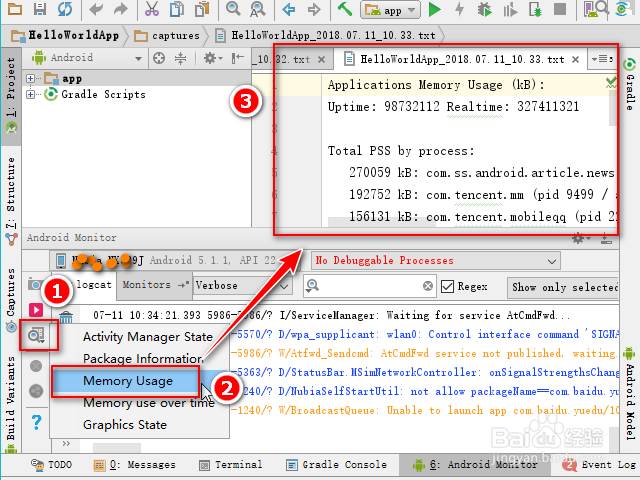Navigate Back with the blue left arrow
The image size is (640, 480).
(289, 9)
